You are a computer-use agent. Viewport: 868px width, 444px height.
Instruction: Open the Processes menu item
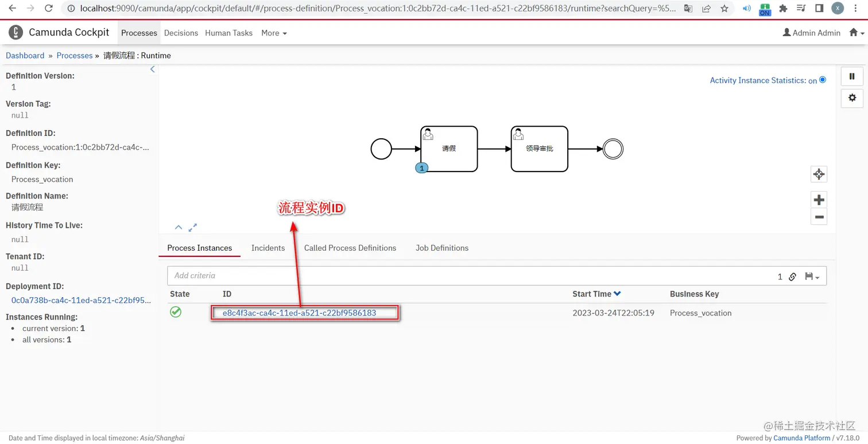coord(139,33)
